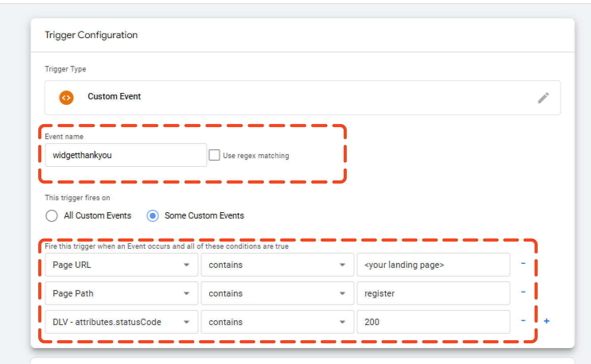The image size is (591, 364).
Task: Remove the Page URL condition row
Action: 523,263
